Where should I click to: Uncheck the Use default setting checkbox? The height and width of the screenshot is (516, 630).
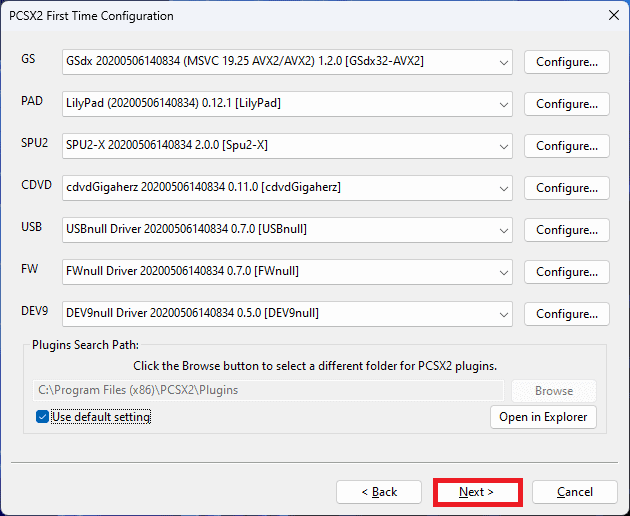(43, 417)
